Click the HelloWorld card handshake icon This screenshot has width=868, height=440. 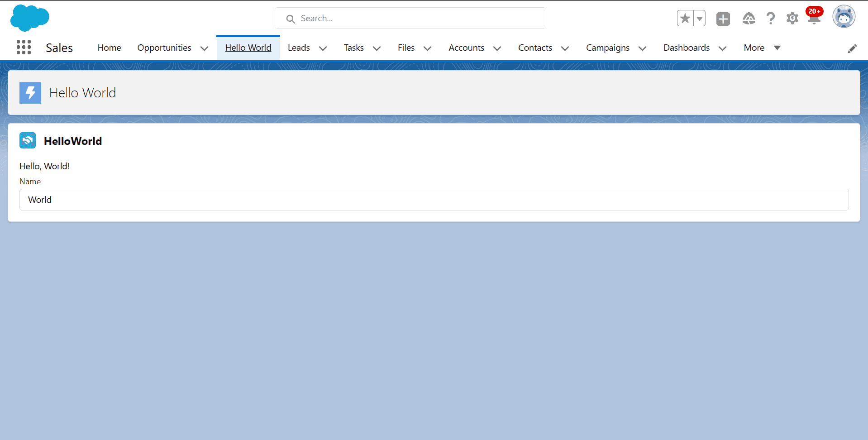[x=28, y=141]
